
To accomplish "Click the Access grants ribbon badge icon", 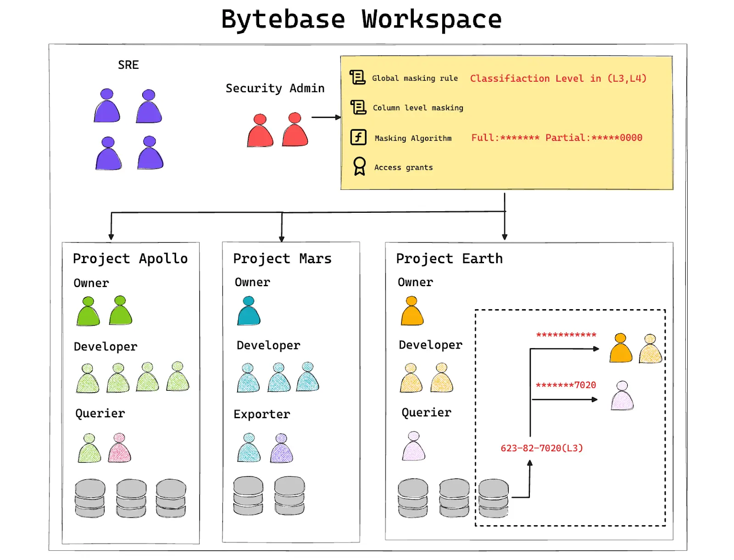I will point(359,166).
